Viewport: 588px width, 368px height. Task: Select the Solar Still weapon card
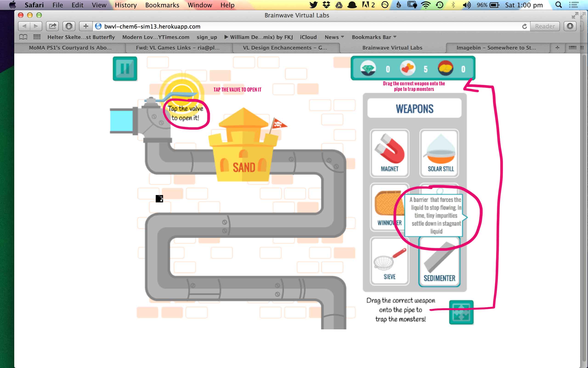coord(439,153)
